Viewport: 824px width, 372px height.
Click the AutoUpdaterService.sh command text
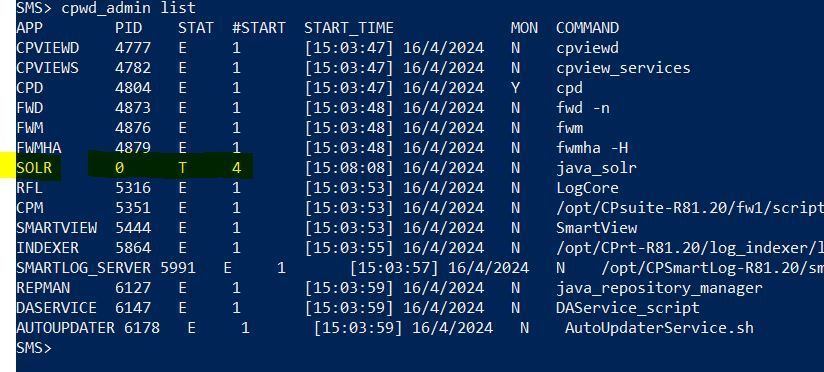(x=659, y=328)
